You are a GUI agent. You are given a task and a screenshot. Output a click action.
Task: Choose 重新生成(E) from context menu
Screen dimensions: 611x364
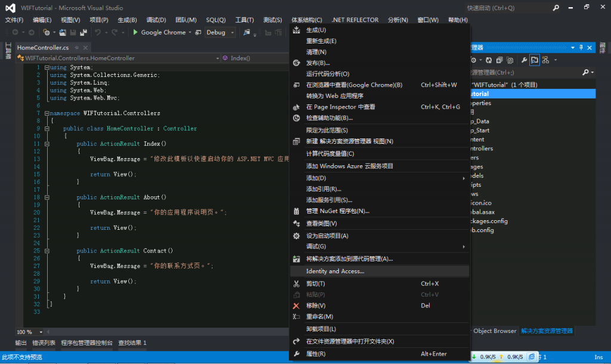tap(379, 41)
